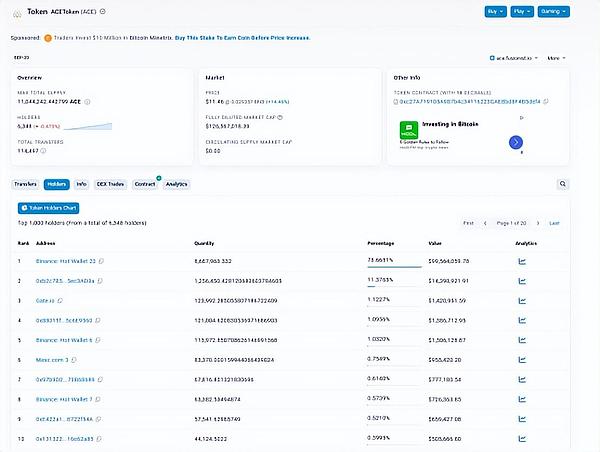Click copy icon beside Binance Hot Wallet 6
The image size is (600, 452).
[x=99, y=339]
